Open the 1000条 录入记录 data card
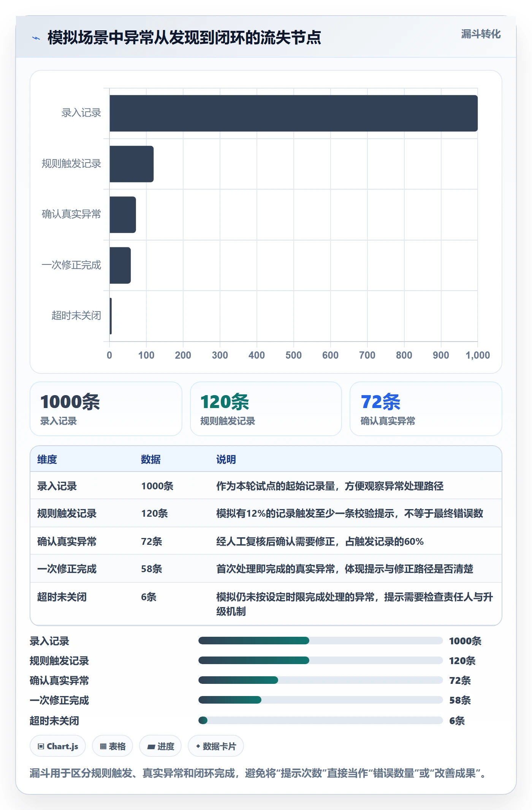Screen dimensions: 532x810 tap(106, 409)
